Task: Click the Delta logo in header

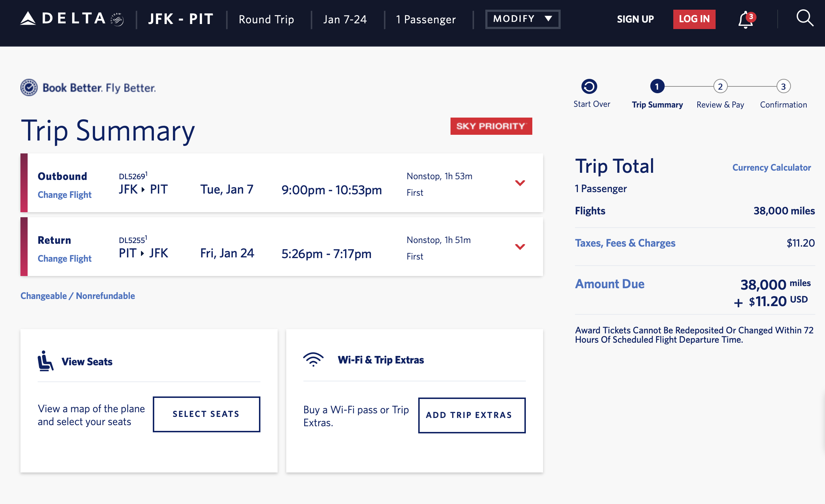Action: coord(72,19)
